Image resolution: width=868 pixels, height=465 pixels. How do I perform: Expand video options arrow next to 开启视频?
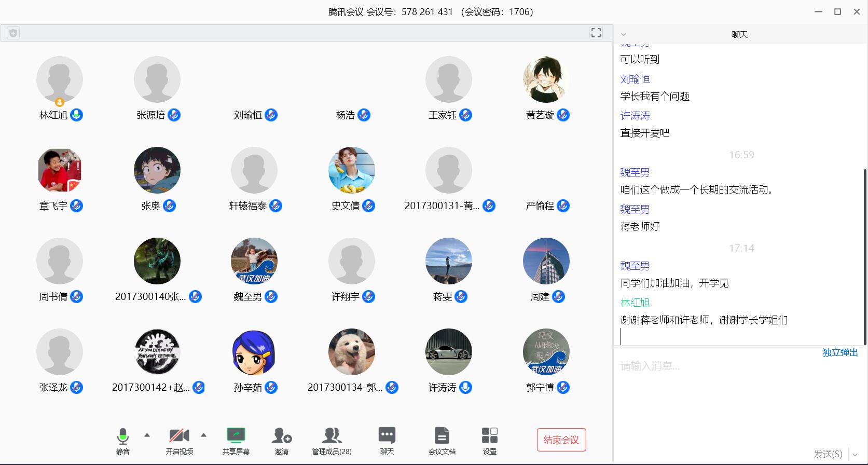tap(203, 435)
